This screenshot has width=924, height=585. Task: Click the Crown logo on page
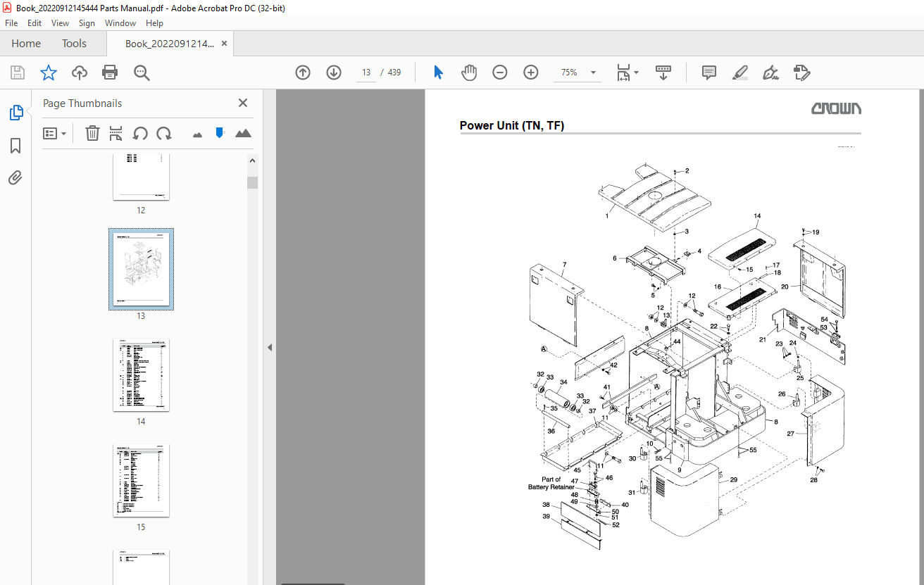click(x=836, y=108)
